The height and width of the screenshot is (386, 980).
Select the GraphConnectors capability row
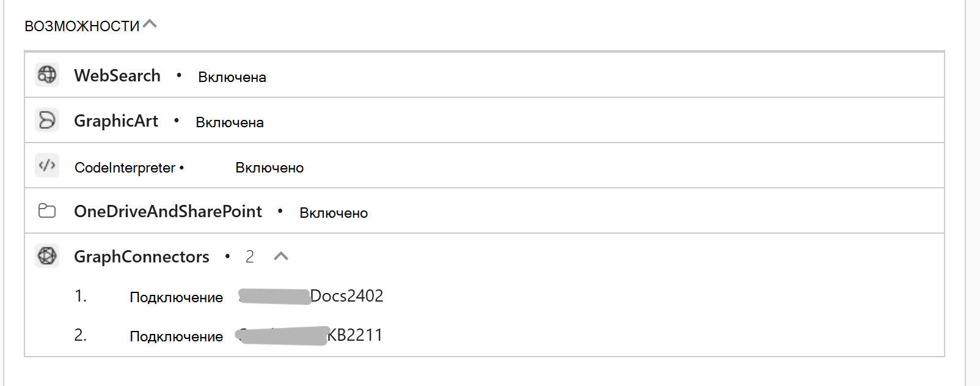pyautogui.click(x=141, y=257)
